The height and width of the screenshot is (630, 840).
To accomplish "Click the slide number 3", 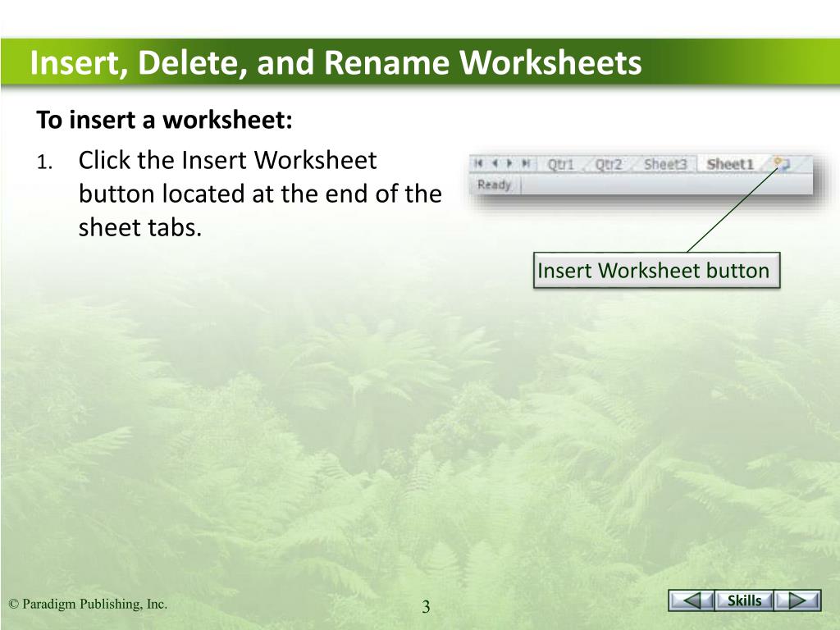I will click(x=426, y=606).
